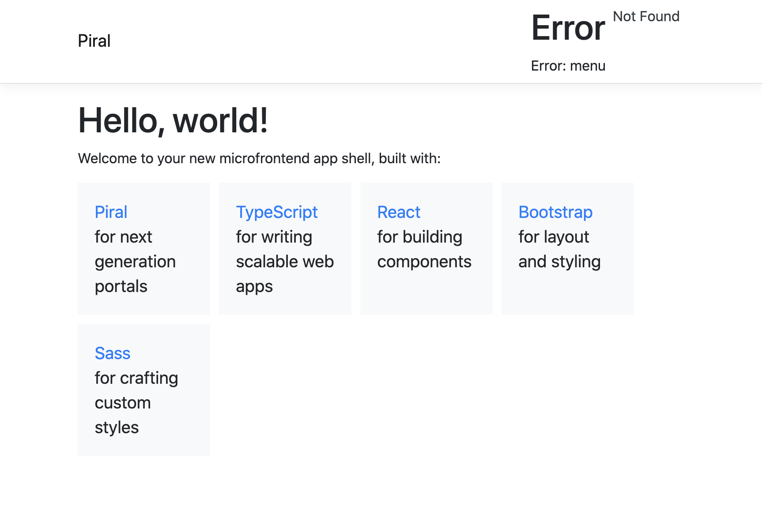Viewport: 762px width, 532px height.
Task: Visit the Bootstrap link
Action: [555, 212]
